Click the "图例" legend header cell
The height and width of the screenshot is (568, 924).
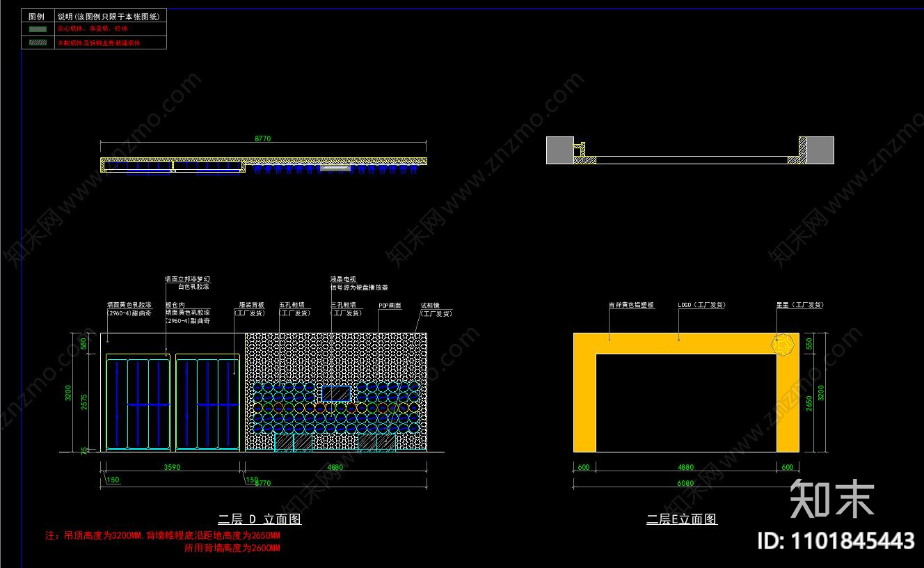tap(38, 16)
